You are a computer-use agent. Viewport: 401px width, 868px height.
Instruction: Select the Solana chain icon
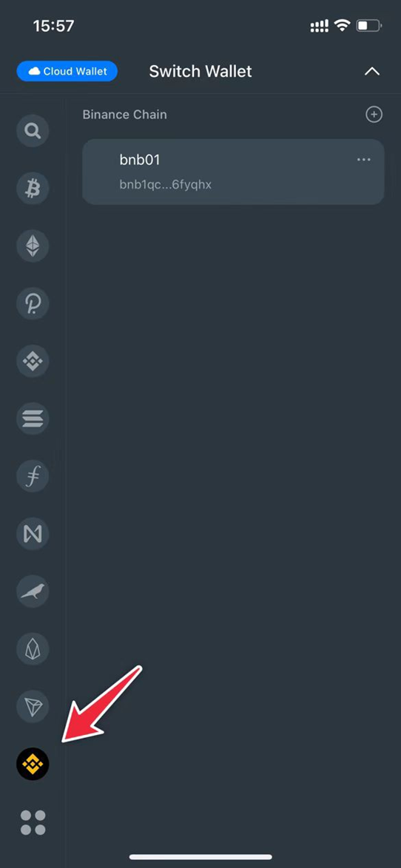coord(33,419)
